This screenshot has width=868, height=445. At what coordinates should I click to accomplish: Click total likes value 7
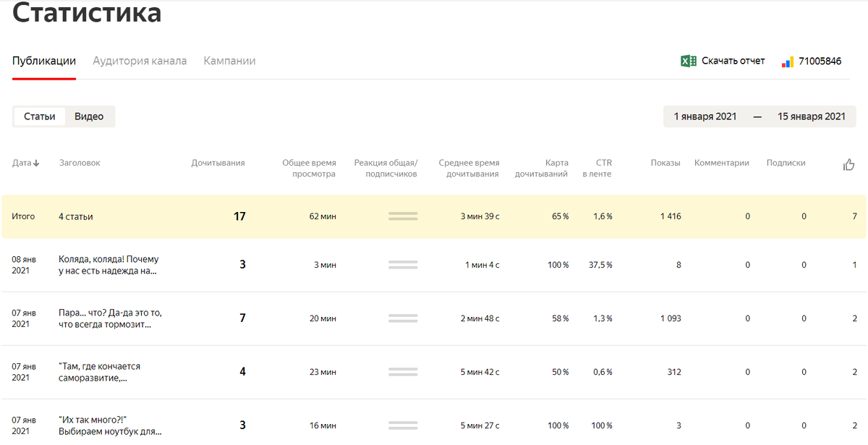(x=855, y=216)
